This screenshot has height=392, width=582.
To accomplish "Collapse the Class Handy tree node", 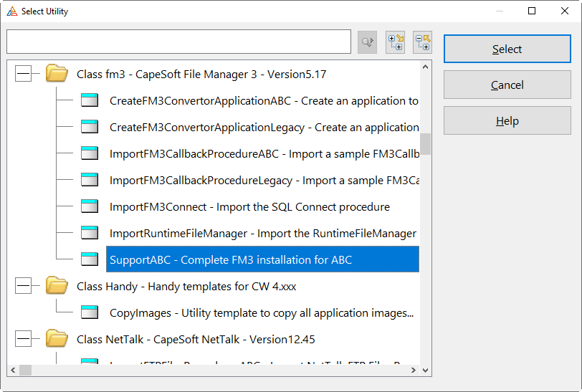I will (24, 286).
